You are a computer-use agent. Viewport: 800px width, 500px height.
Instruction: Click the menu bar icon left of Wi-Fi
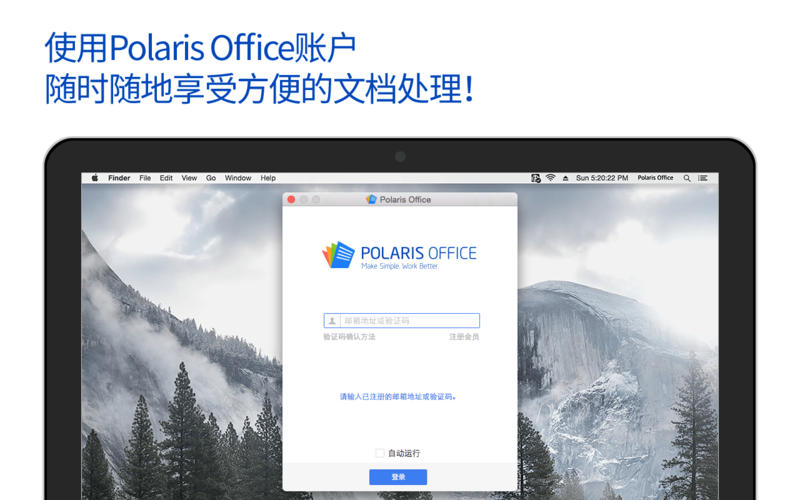click(535, 178)
